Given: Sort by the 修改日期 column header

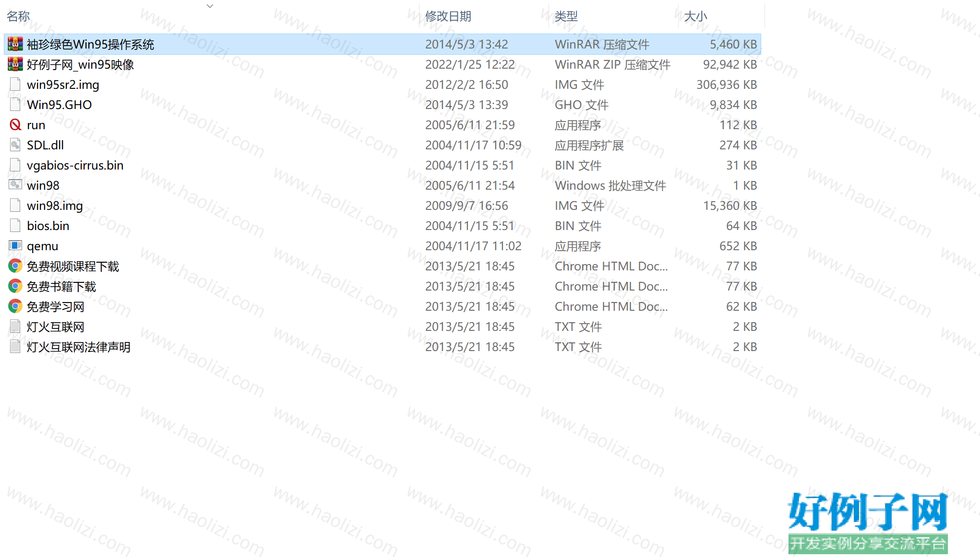Looking at the screenshot, I should coord(448,16).
